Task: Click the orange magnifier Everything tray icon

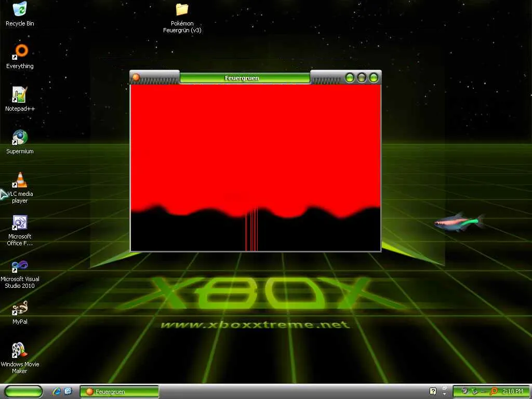Action: pos(494,391)
